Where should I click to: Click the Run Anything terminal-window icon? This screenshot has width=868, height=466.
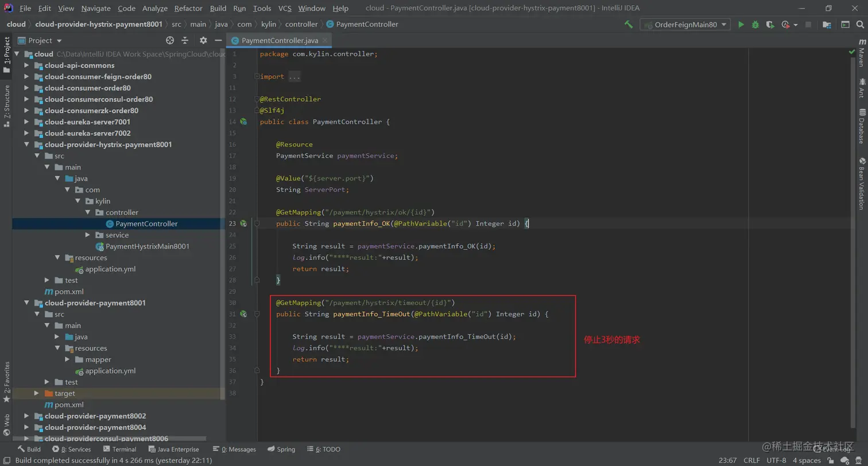[x=845, y=25]
